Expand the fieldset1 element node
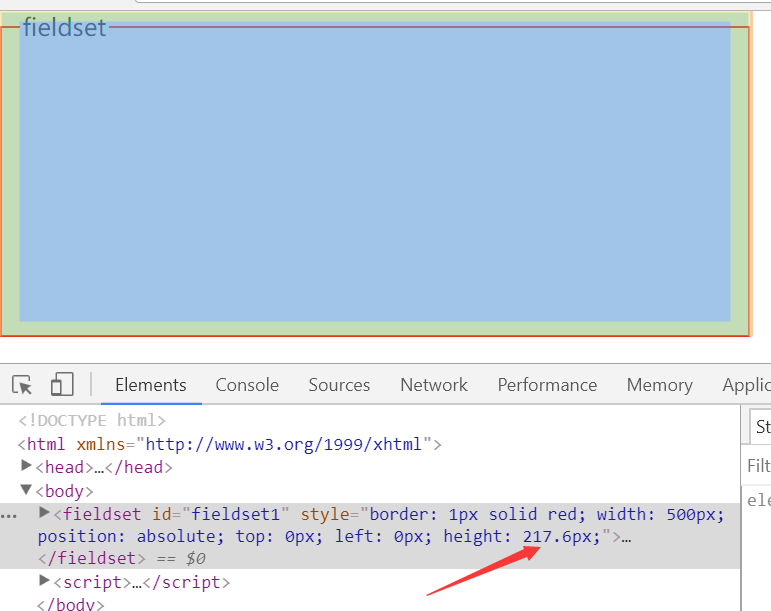The image size is (771, 611). coord(44,513)
